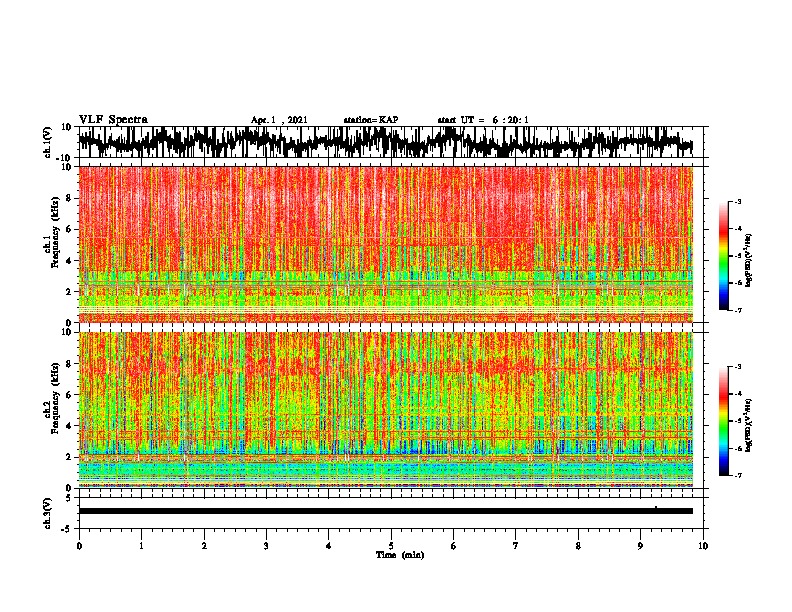The image size is (792, 612).
Task: Select the 'Apr. 1, 2021' date label
Action: click(279, 120)
